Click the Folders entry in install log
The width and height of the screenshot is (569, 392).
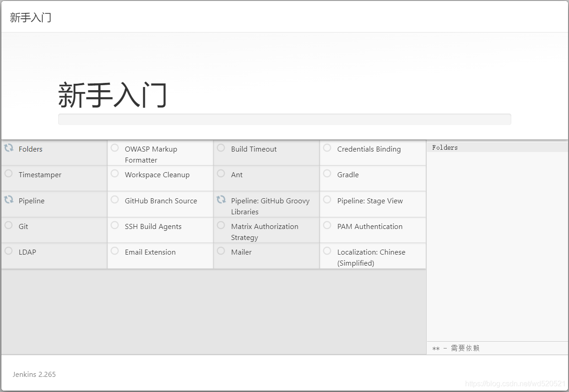[445, 147]
